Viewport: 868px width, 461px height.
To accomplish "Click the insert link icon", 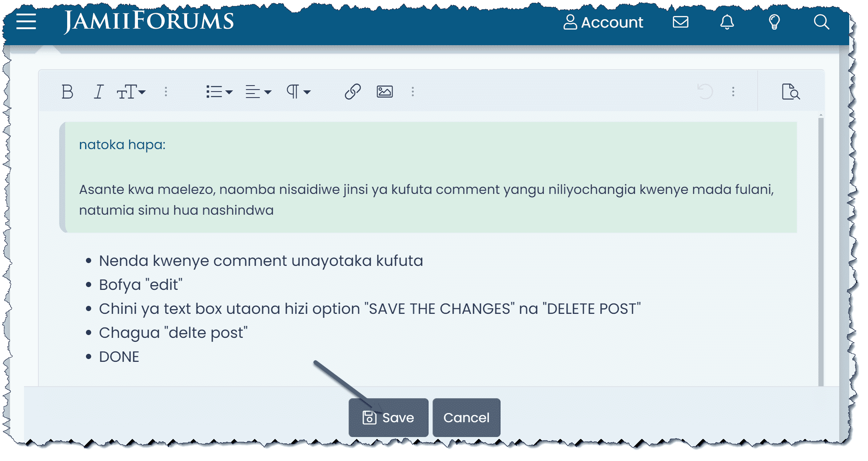I will [x=353, y=92].
